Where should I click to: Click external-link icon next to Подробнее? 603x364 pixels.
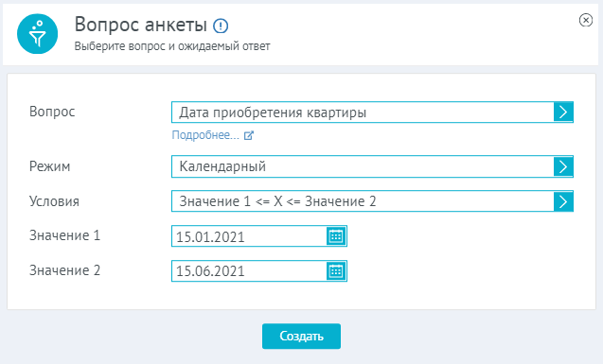(249, 135)
